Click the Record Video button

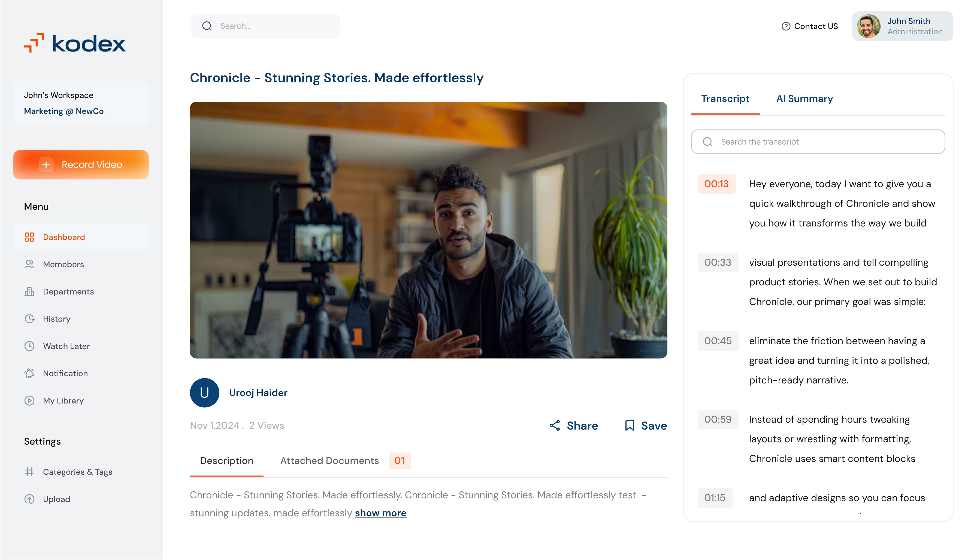coord(81,165)
